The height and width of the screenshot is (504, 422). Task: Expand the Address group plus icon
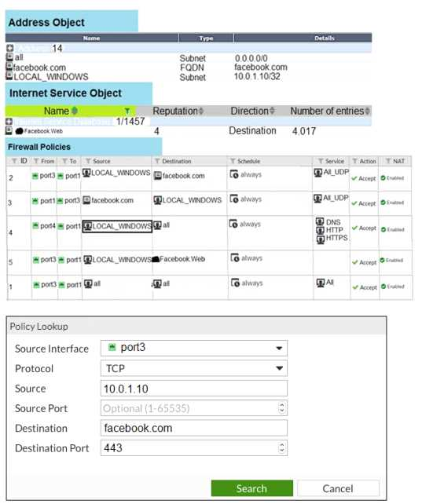pos(10,48)
